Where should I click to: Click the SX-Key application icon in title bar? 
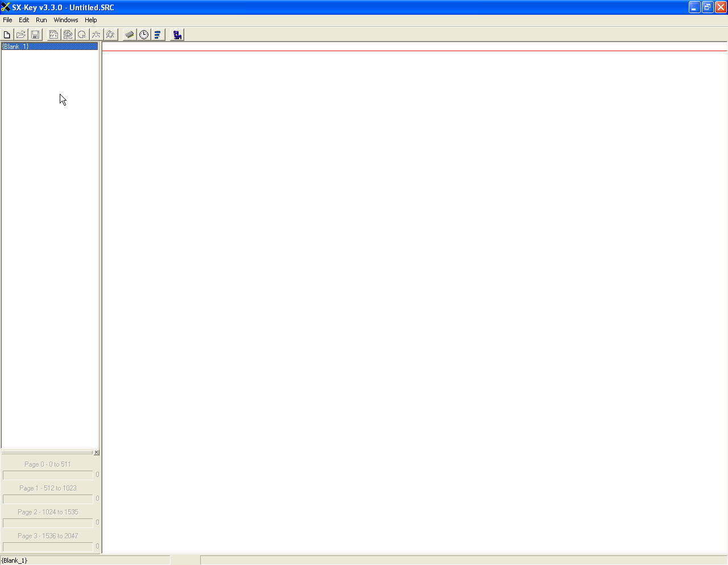click(6, 7)
